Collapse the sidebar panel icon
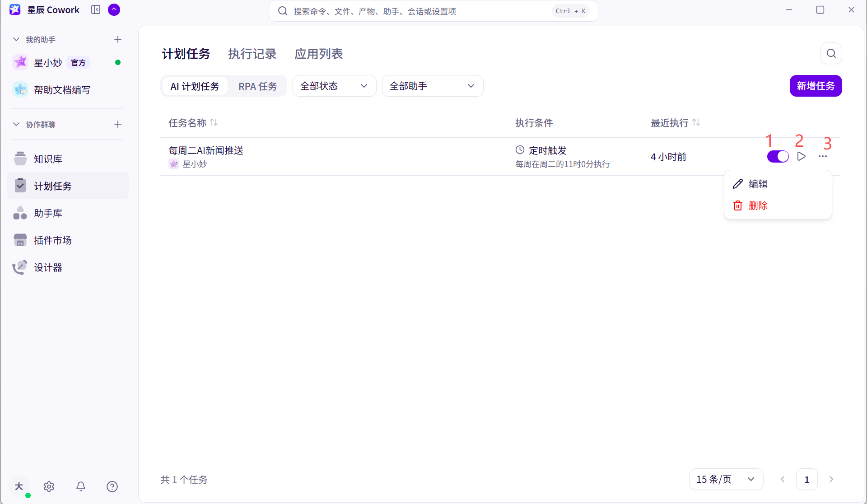This screenshot has width=867, height=504. pyautogui.click(x=96, y=10)
